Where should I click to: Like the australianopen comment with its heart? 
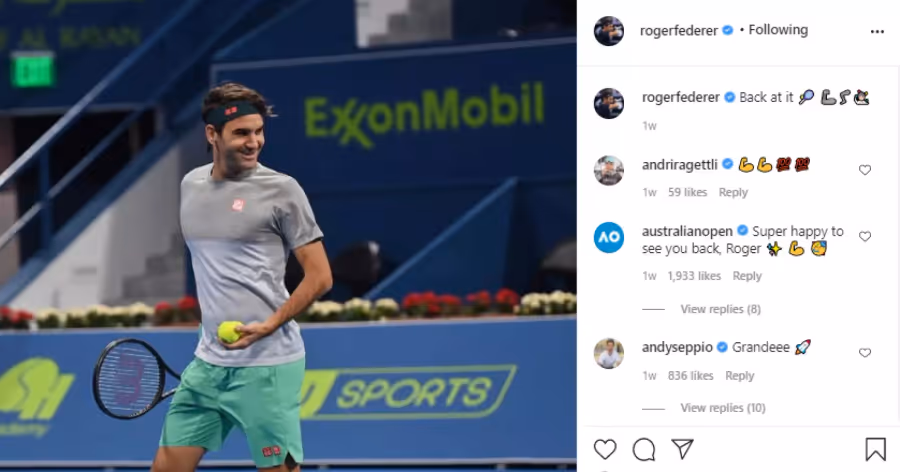tap(865, 237)
